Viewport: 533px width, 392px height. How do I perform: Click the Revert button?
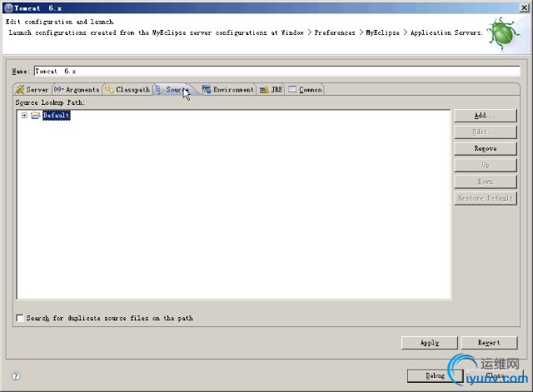tap(489, 343)
